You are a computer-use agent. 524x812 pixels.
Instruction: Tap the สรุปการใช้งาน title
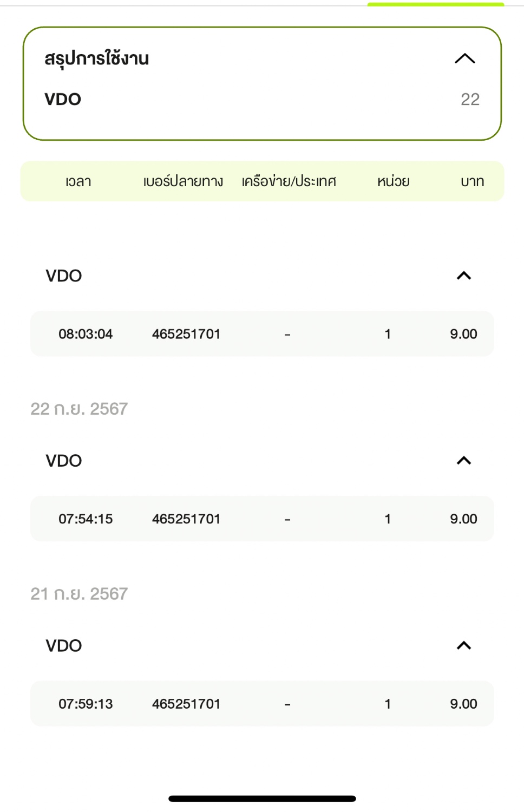(97, 58)
